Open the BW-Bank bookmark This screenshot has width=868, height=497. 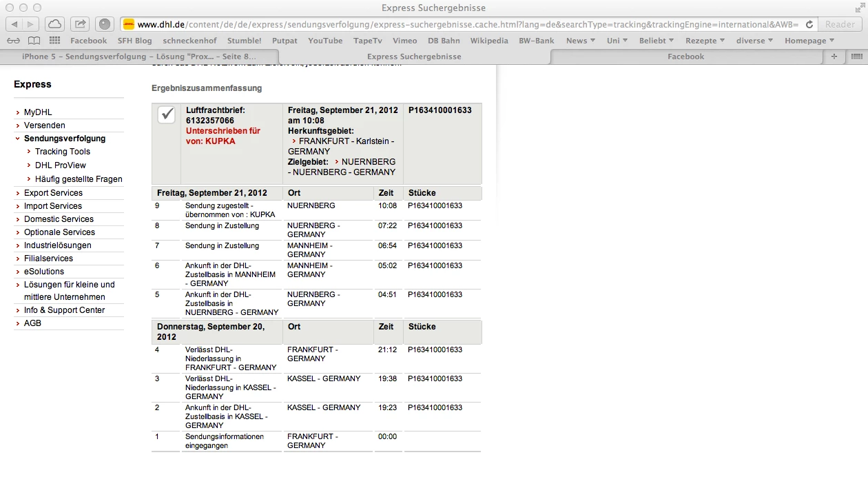tap(536, 41)
